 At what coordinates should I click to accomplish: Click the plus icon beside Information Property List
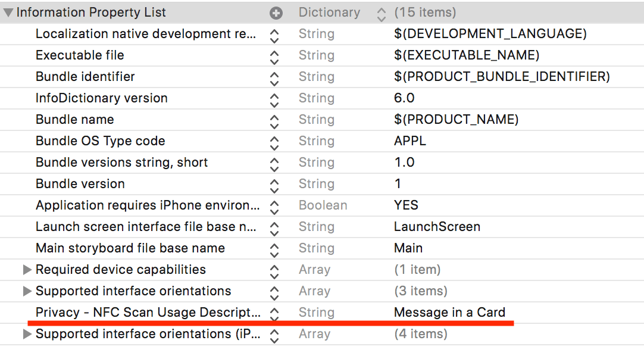tap(276, 13)
